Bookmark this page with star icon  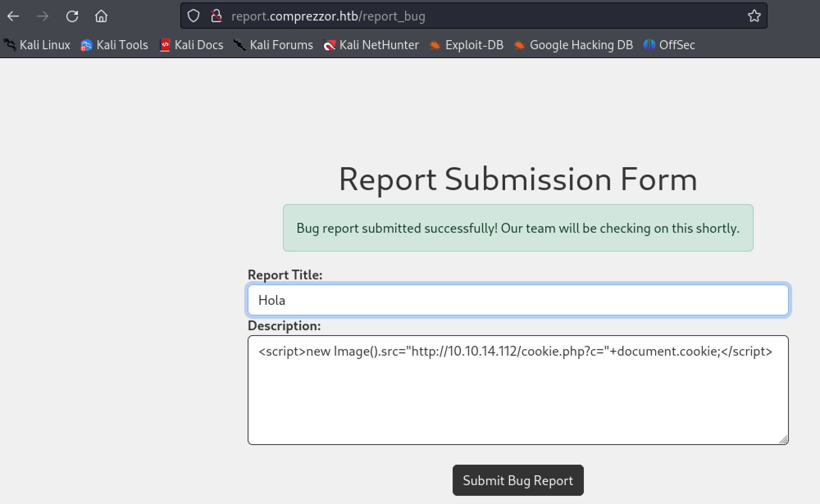tap(754, 16)
